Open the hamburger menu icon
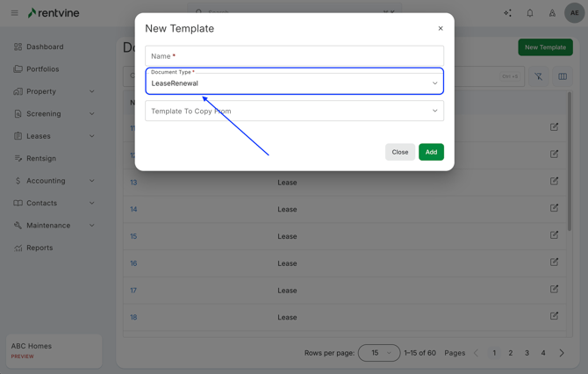 (x=14, y=13)
